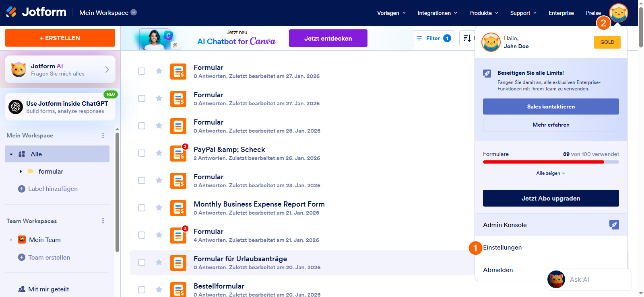Viewport: 644px width, 297px height.
Task: Expand Alle zeigen usage details
Action: pos(551,173)
